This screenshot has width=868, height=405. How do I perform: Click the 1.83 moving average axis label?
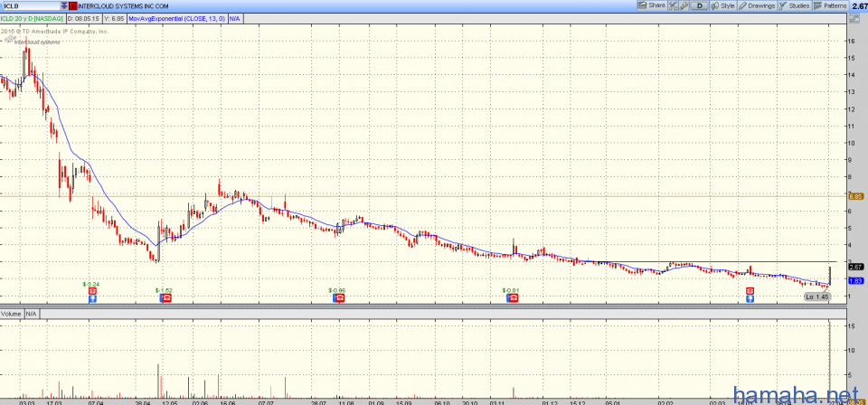point(856,281)
